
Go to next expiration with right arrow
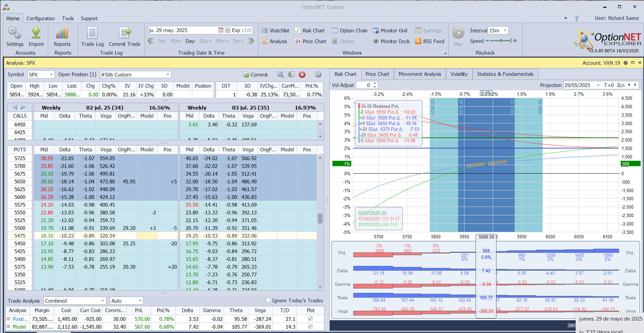(x=23, y=107)
